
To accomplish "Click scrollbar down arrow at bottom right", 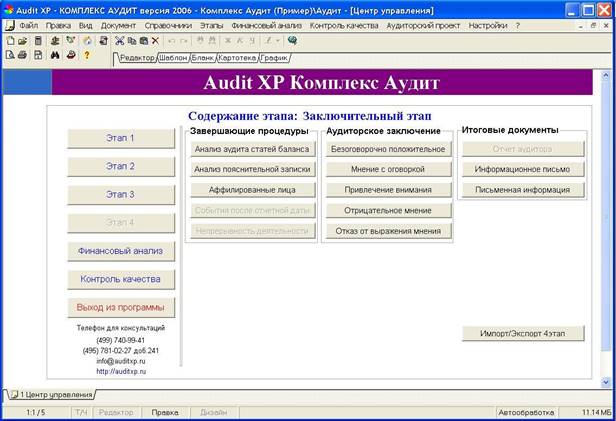I will coord(605,382).
